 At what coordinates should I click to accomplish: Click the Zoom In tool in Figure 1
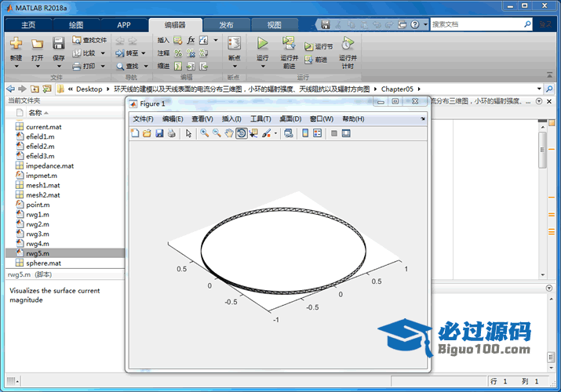(x=204, y=133)
